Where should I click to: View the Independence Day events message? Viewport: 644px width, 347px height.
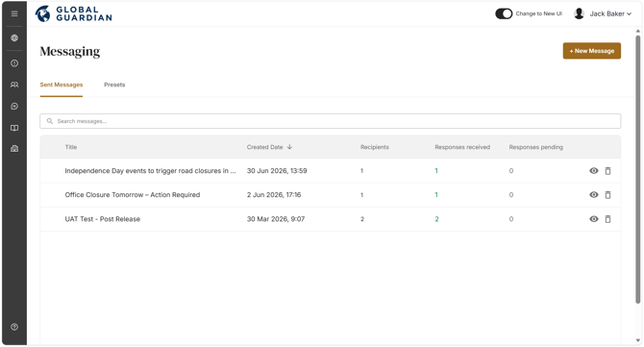[594, 171]
